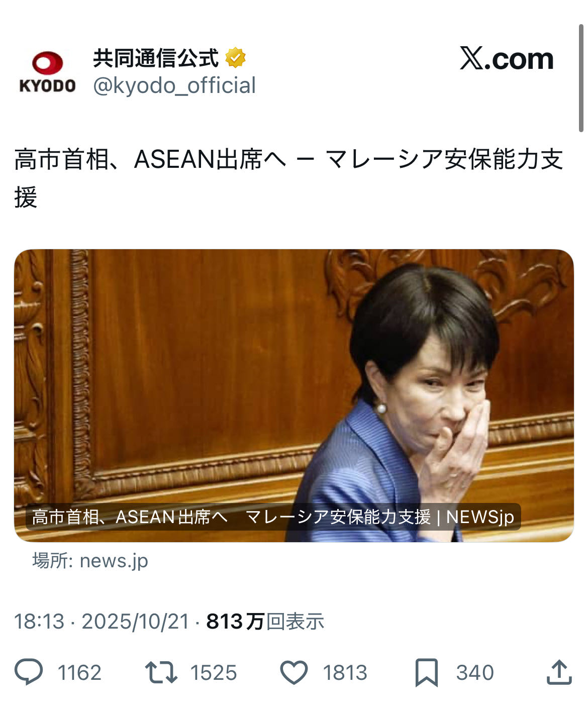
Task: Click the 18:13 timestamp
Action: click(x=39, y=622)
